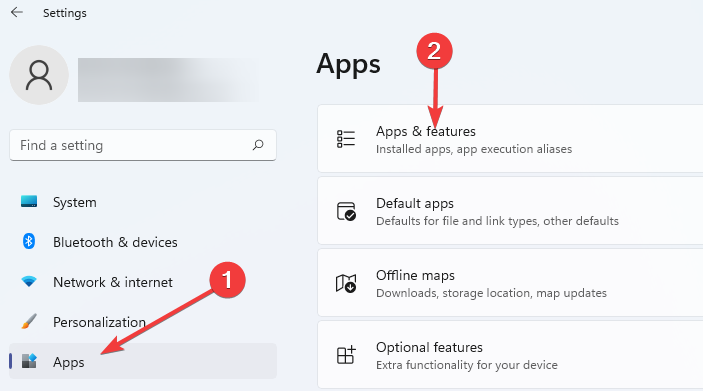Click 'Extra functionality for your device' text
Screen dimensions: 703x391
pos(467,365)
